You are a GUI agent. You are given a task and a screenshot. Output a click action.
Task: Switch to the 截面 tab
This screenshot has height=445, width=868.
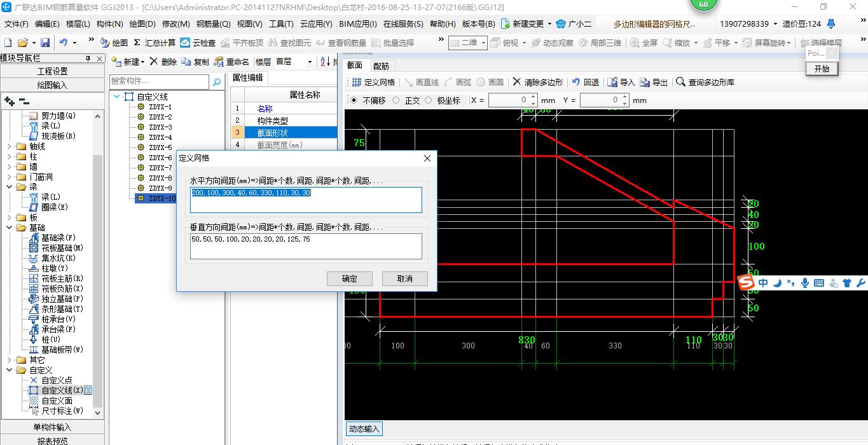[355, 65]
